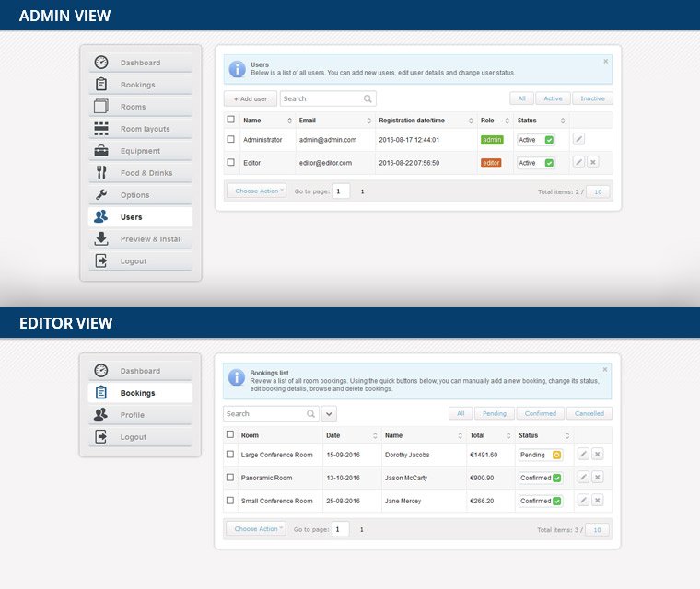Check the Editor row checkbox

tap(231, 162)
